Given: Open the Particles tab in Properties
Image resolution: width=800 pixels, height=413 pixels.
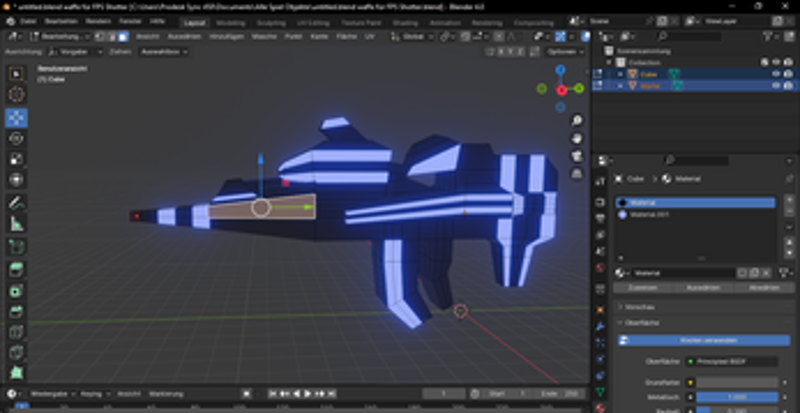Looking at the screenshot, I should click(601, 343).
